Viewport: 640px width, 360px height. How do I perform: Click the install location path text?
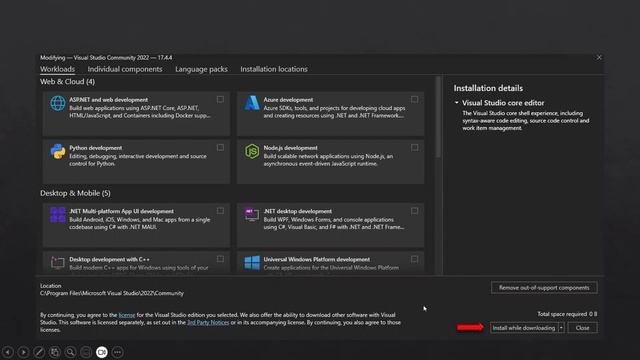(x=112, y=293)
